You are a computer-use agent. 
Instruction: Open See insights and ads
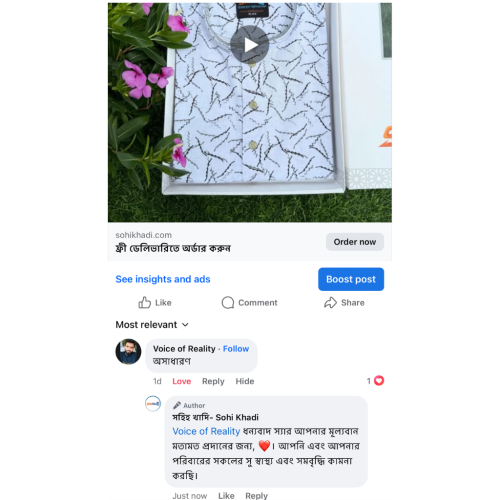163,279
